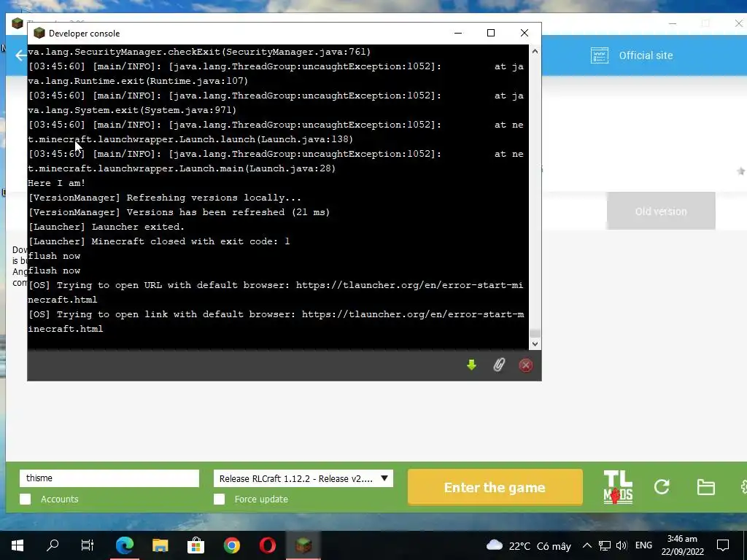Show hidden system tray icons

[587, 545]
